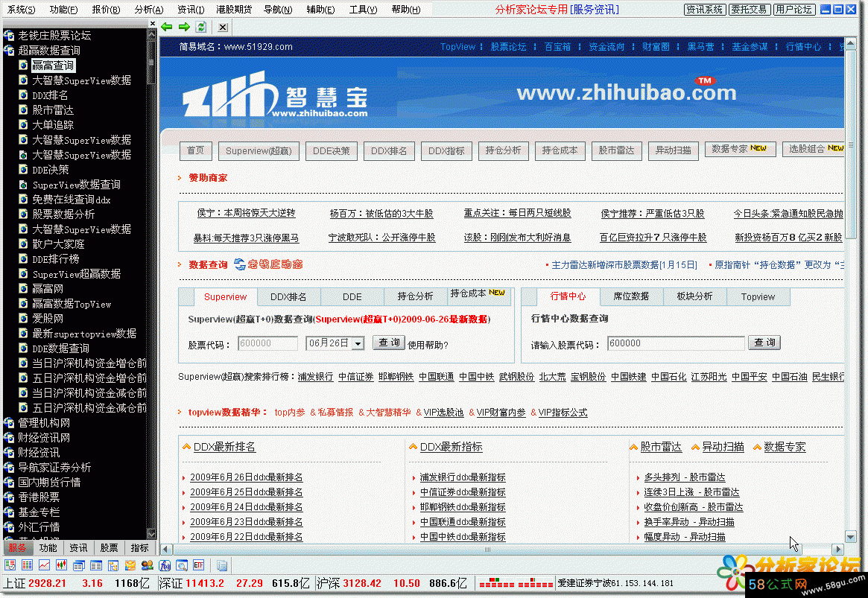Image resolution: width=868 pixels, height=598 pixels.
Task: Click the 浦发银行 ranking link
Action: click(x=316, y=377)
